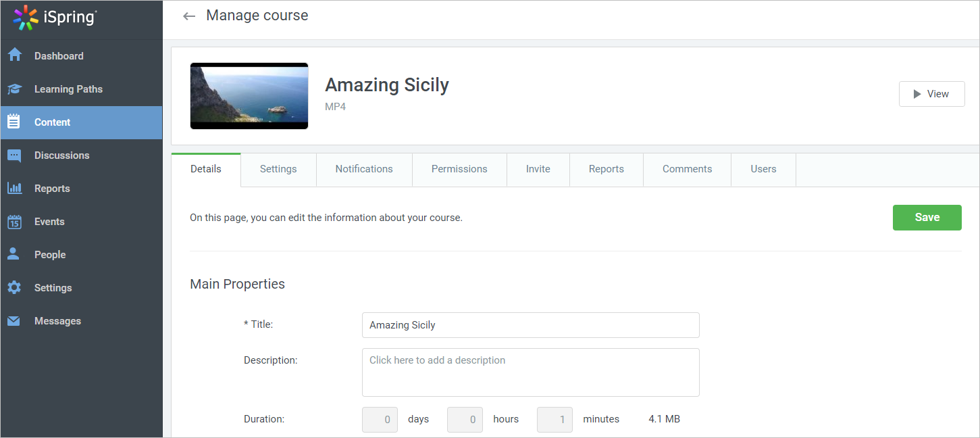The image size is (980, 438).
Task: Open the People user icon
Action: 14,254
